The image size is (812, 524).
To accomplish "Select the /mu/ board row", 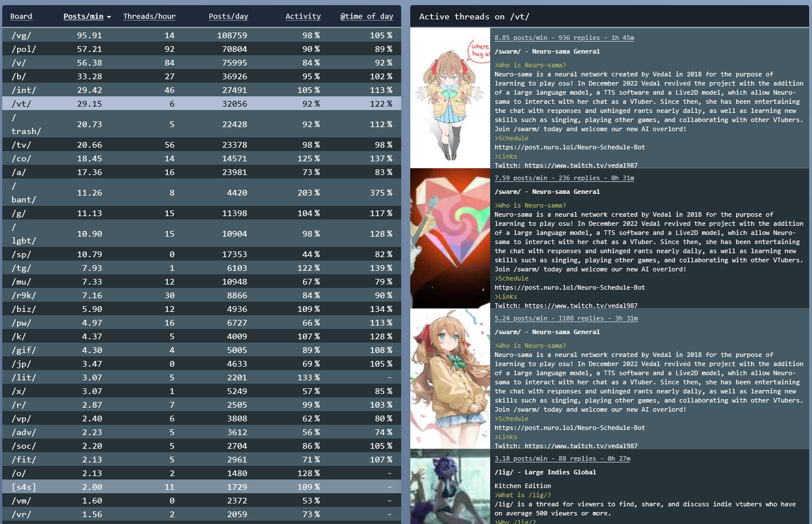I will (202, 281).
